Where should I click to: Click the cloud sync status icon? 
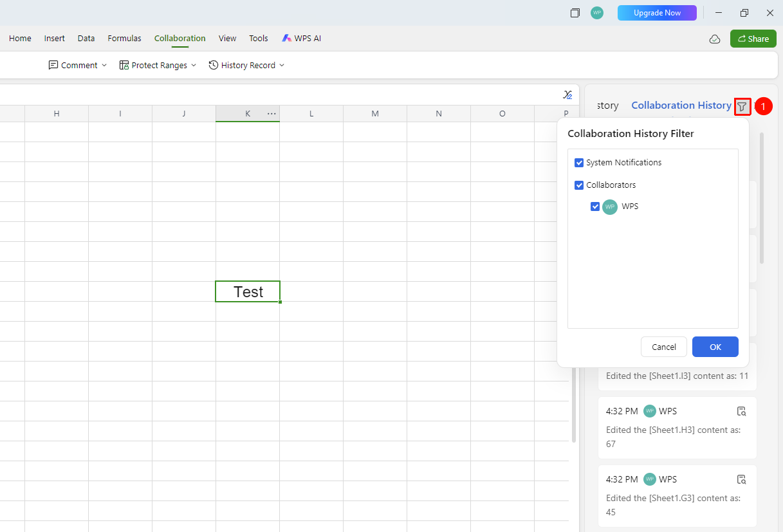pyautogui.click(x=715, y=39)
